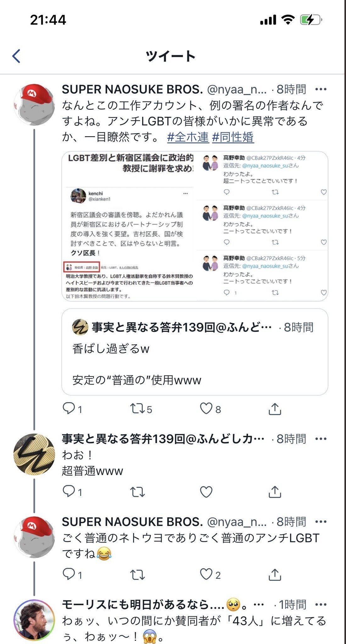Open more options on モーリス tweet
Image resolution: width=346 pixels, height=644 pixels.
click(x=321, y=604)
